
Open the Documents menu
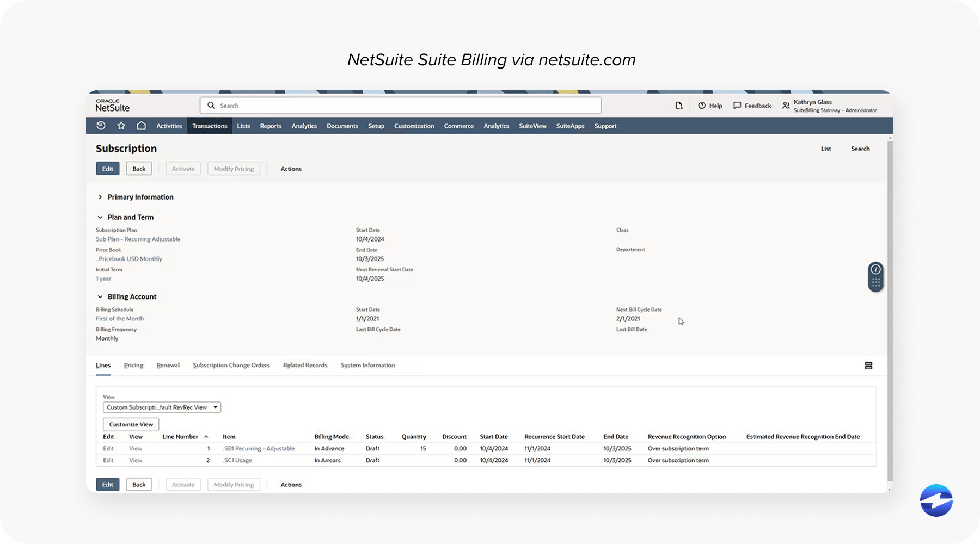[x=342, y=126]
